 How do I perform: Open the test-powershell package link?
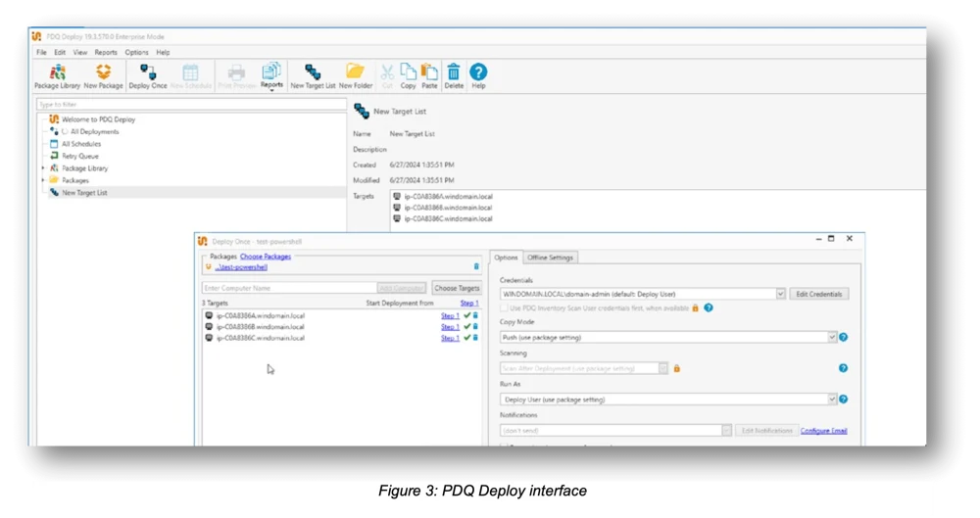(241, 266)
